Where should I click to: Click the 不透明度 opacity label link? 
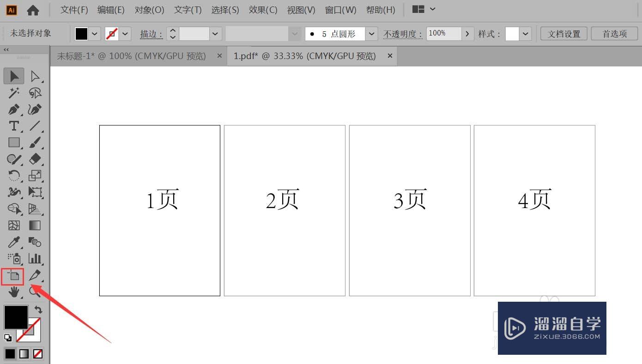pyautogui.click(x=403, y=34)
